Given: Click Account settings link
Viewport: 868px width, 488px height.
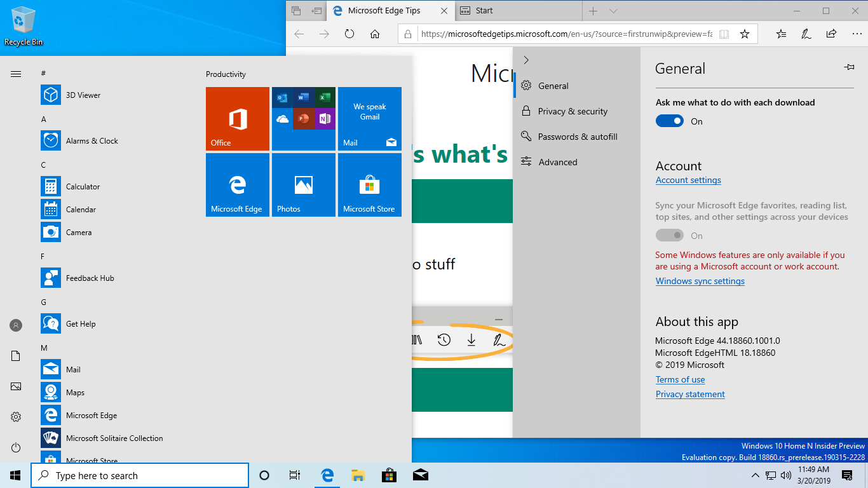Looking at the screenshot, I should (688, 180).
